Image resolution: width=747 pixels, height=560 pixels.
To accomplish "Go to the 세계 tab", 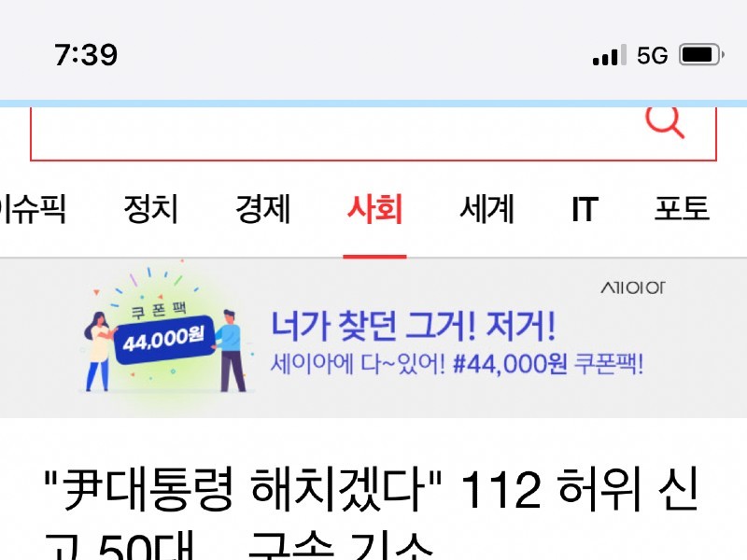I will [486, 208].
